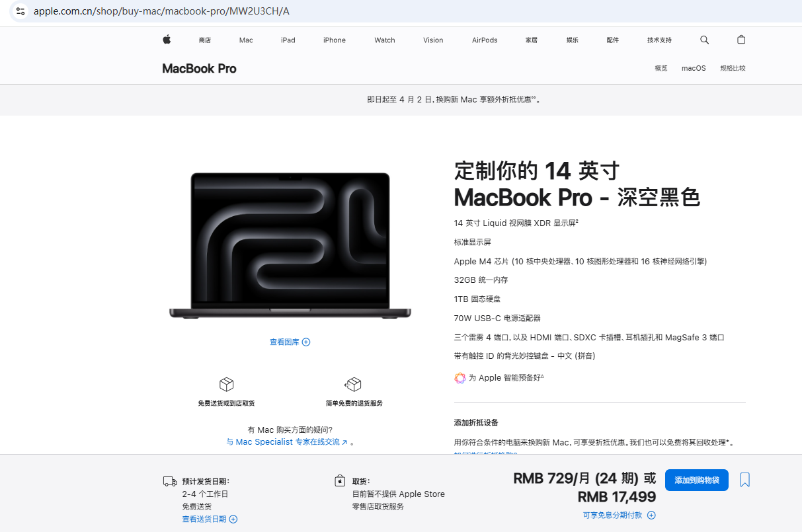Viewport: 802px width, 532px height.
Task: Open the Mac menu item
Action: click(246, 40)
